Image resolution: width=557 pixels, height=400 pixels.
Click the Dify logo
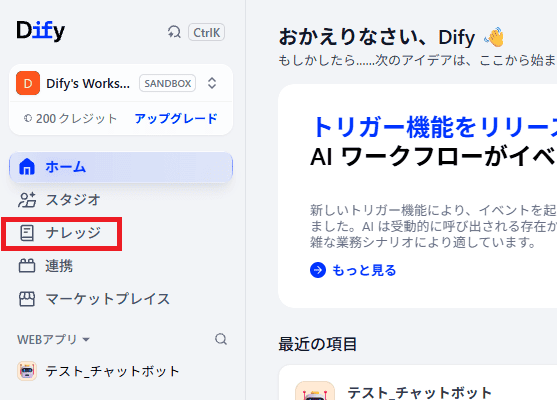tap(40, 31)
